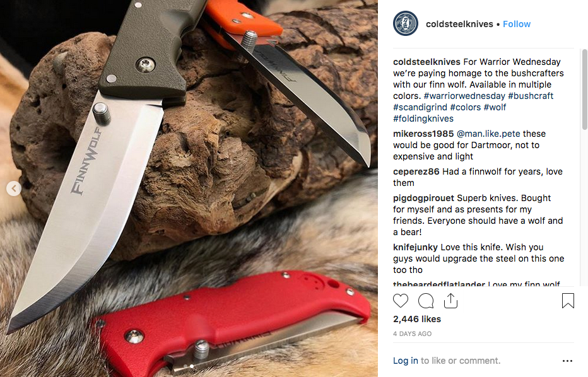The height and width of the screenshot is (377, 588).
Task: Click the comments scrollbar thumb
Action: 585,90
